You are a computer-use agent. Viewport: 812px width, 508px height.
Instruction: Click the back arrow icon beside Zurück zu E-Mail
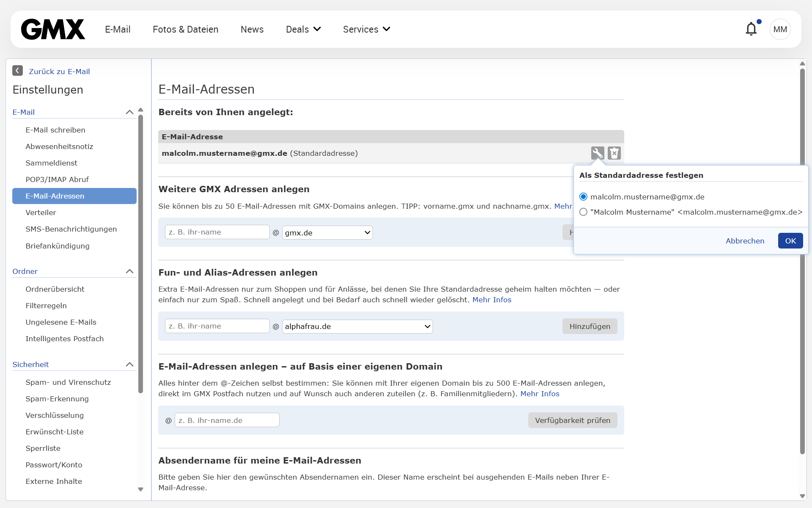[x=17, y=71]
